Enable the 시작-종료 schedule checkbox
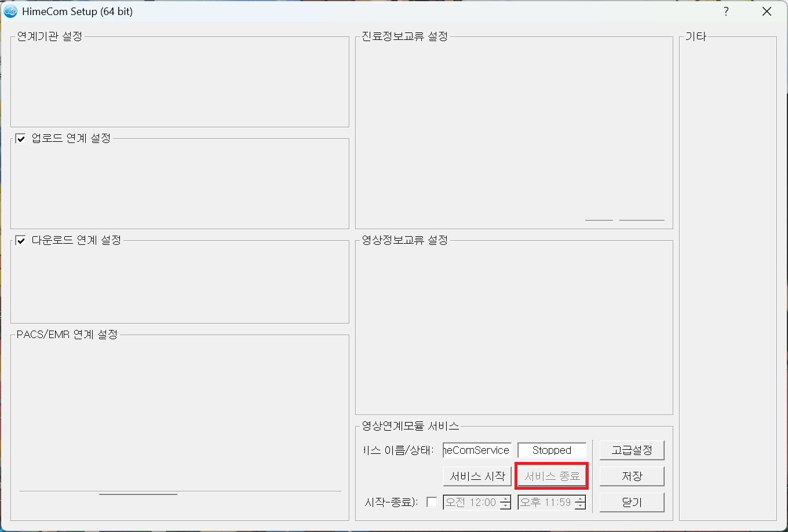The image size is (788, 532). [432, 502]
